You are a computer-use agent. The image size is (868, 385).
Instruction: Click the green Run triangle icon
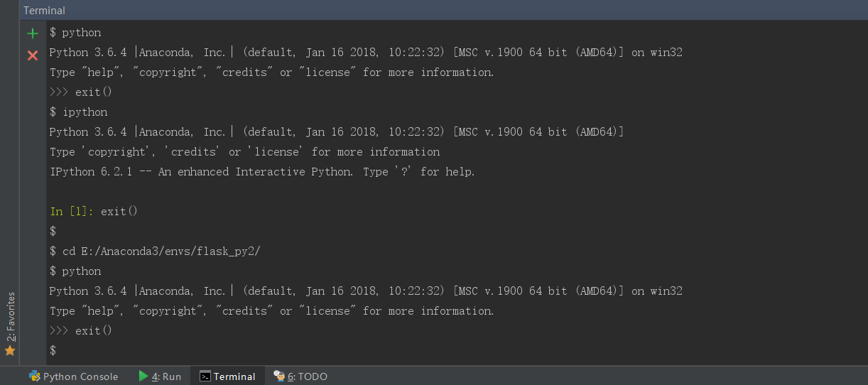click(143, 376)
